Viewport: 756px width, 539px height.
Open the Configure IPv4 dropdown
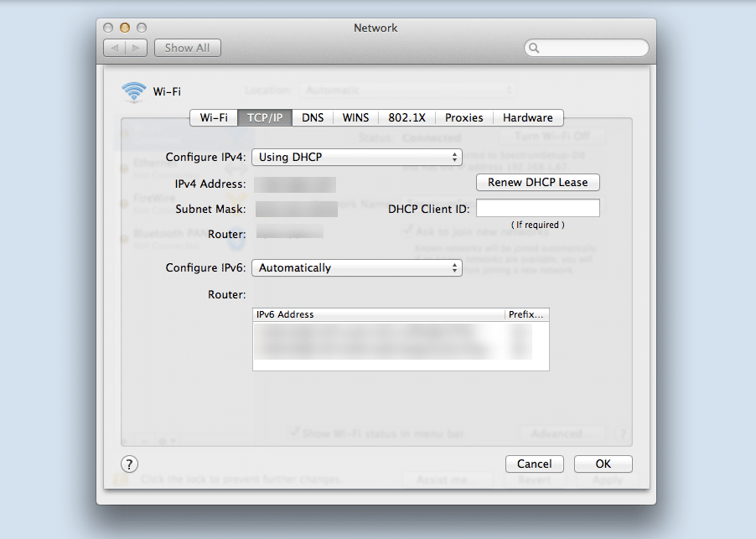click(x=356, y=157)
